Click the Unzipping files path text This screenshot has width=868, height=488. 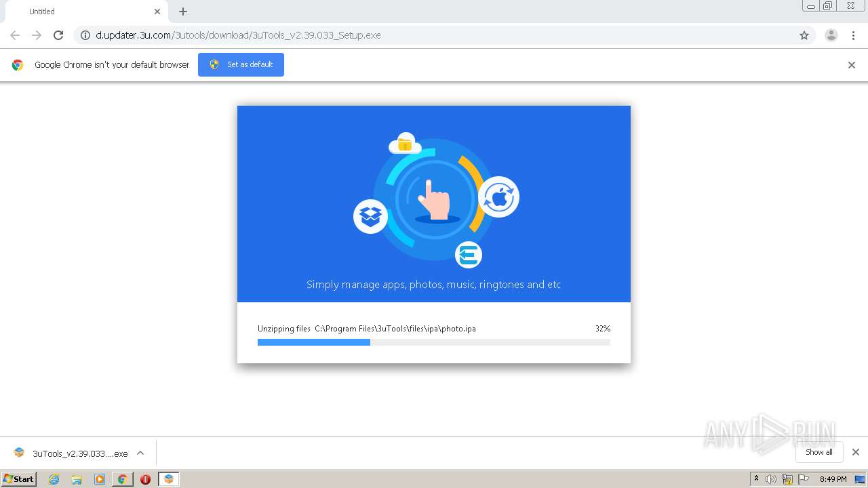[367, 329]
